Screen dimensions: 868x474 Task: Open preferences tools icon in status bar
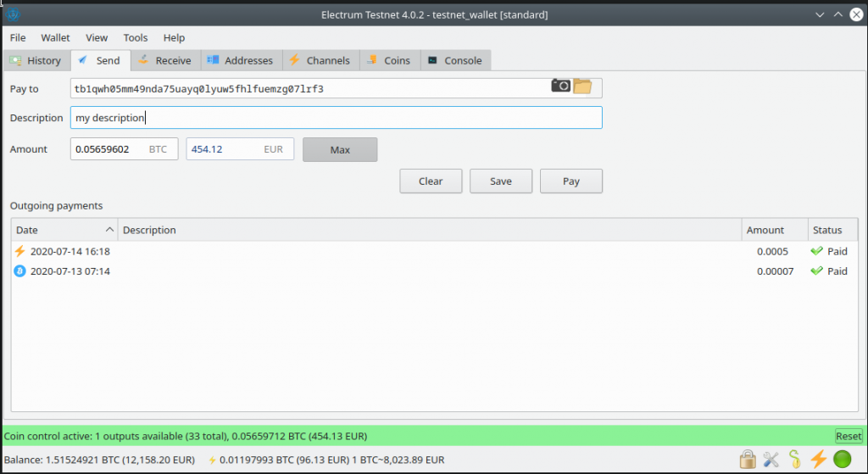[771, 459]
